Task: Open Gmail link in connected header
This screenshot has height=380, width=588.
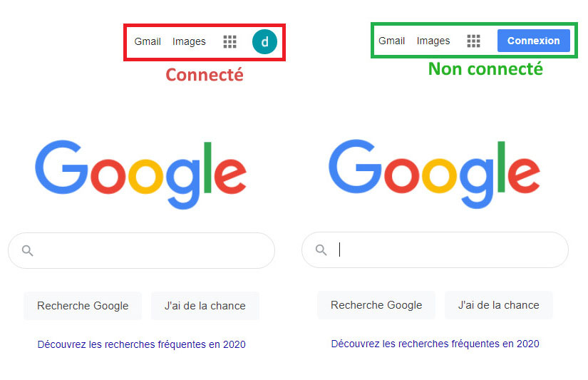Action: 148,41
